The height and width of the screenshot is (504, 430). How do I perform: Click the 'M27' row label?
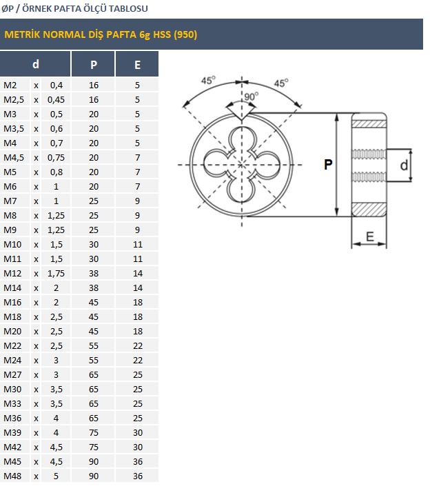pos(12,374)
